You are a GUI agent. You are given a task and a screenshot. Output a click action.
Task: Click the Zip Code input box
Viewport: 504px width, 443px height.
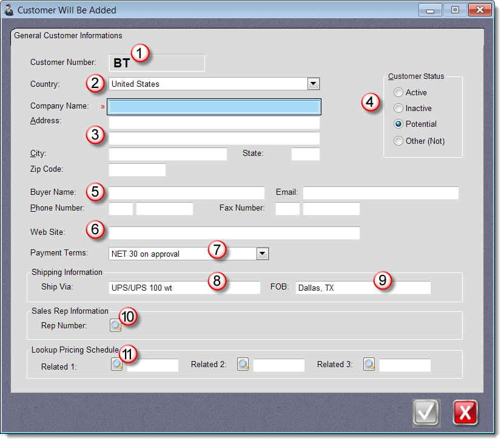[x=137, y=170]
